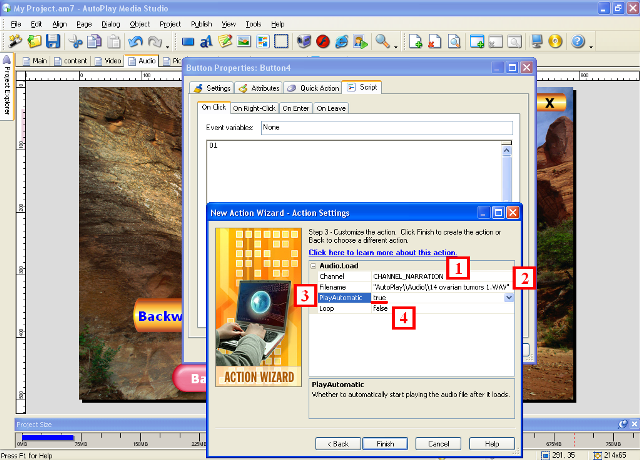The height and width of the screenshot is (460, 640).
Task: Click the Undo arrow icon
Action: coord(136,42)
